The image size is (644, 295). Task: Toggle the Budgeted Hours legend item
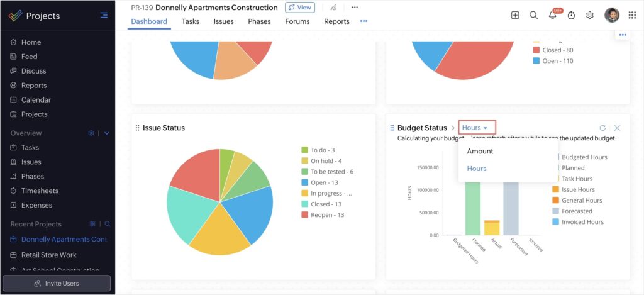584,157
